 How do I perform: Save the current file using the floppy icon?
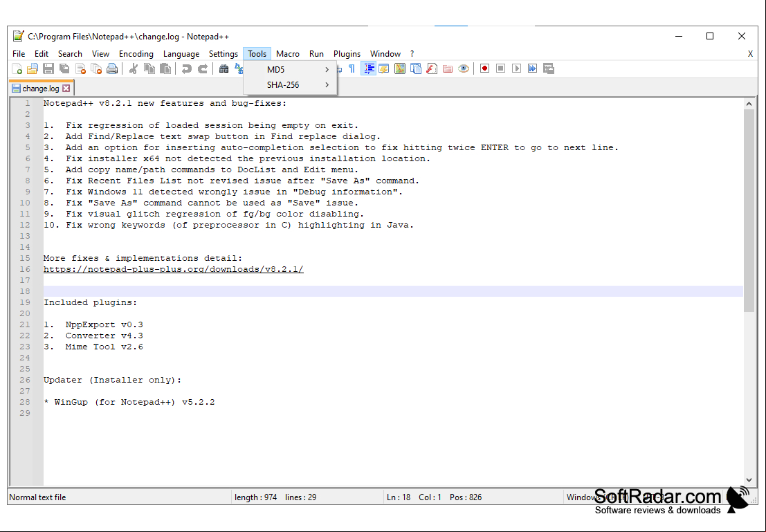(x=48, y=69)
